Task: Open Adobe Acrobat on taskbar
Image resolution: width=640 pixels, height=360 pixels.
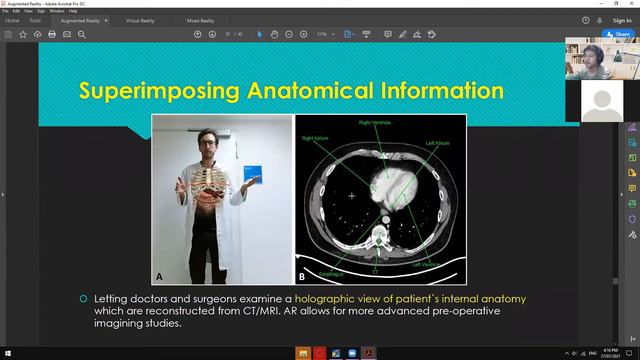Action: point(369,353)
